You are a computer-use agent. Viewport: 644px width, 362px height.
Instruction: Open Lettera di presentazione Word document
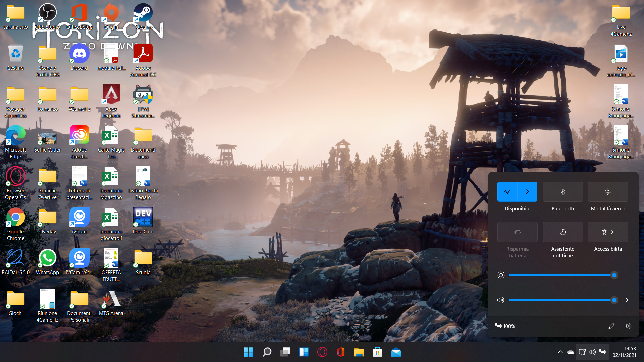pyautogui.click(x=79, y=184)
